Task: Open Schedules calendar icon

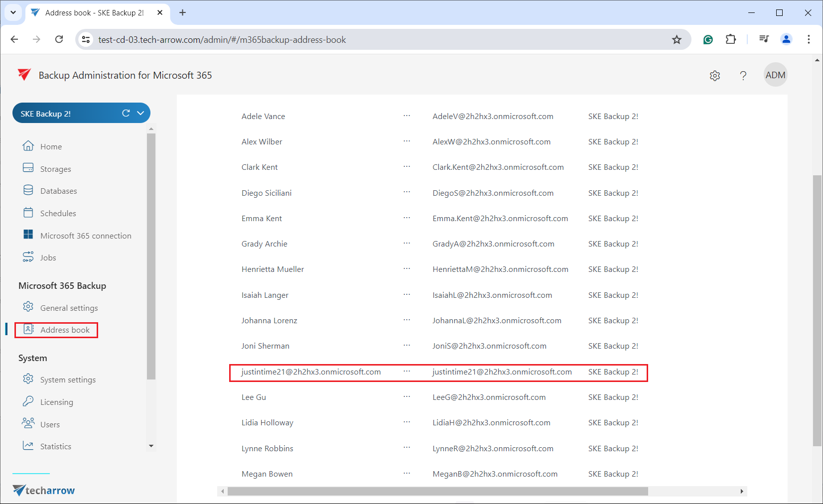Action: point(28,213)
